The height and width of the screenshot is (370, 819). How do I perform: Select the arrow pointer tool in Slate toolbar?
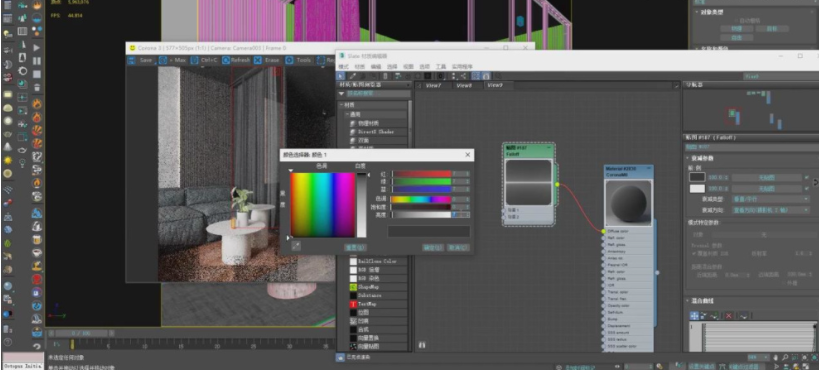click(342, 76)
